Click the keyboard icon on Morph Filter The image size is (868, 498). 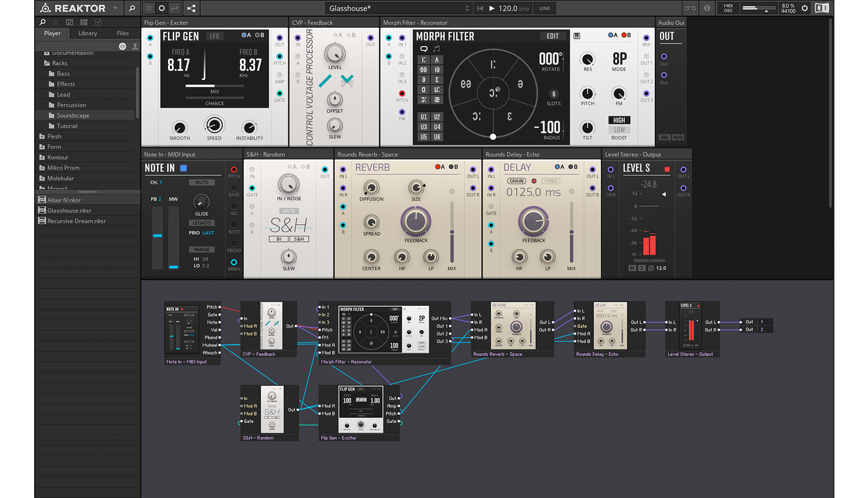(x=577, y=36)
